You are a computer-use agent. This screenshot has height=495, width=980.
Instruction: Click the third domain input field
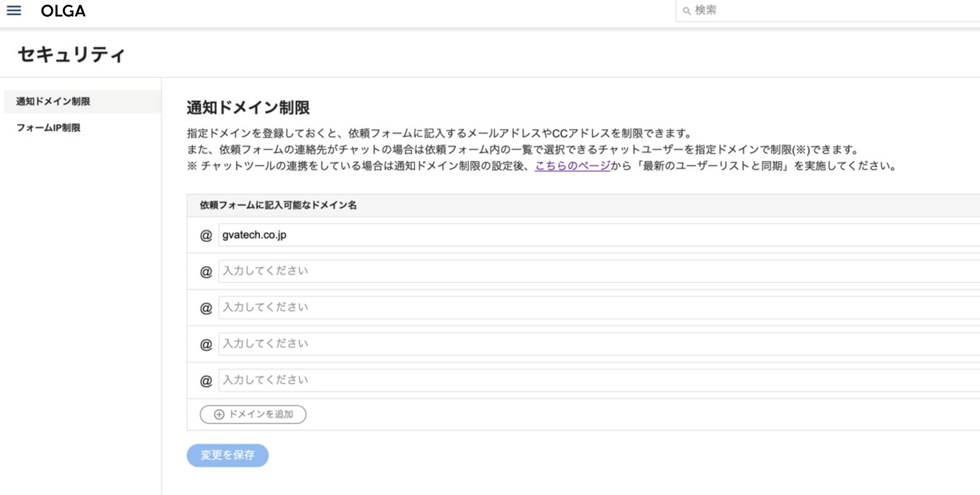599,307
